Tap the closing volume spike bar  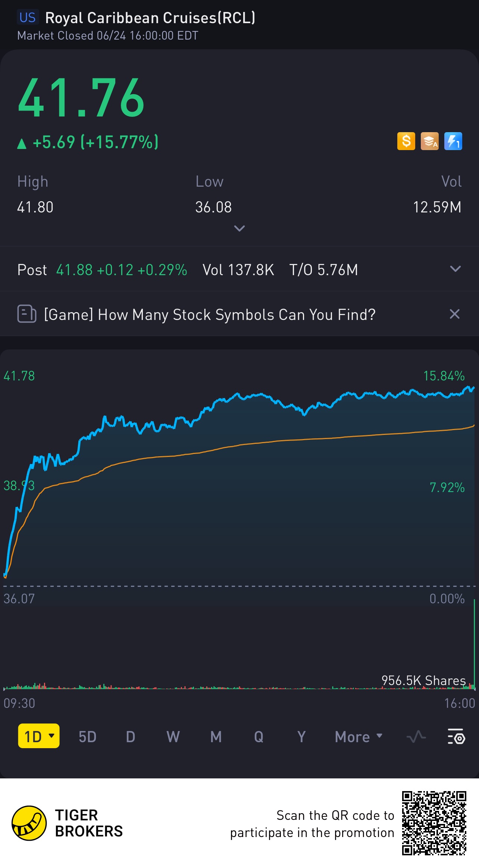click(x=474, y=644)
